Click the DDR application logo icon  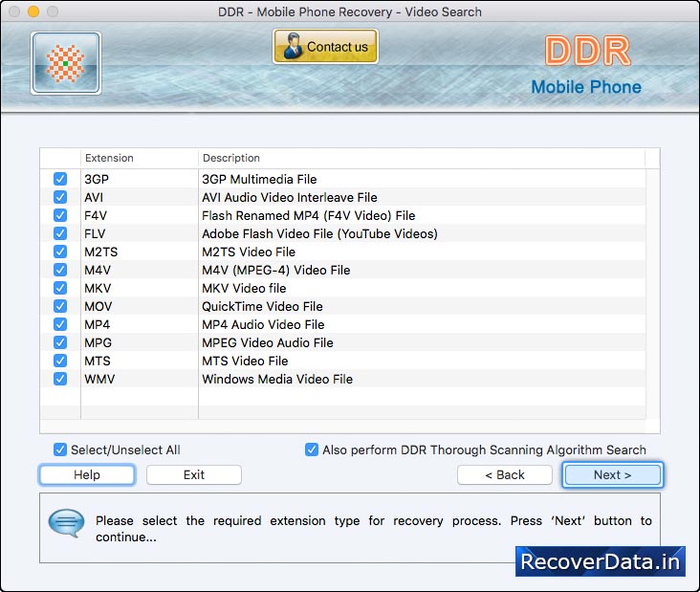pos(66,63)
